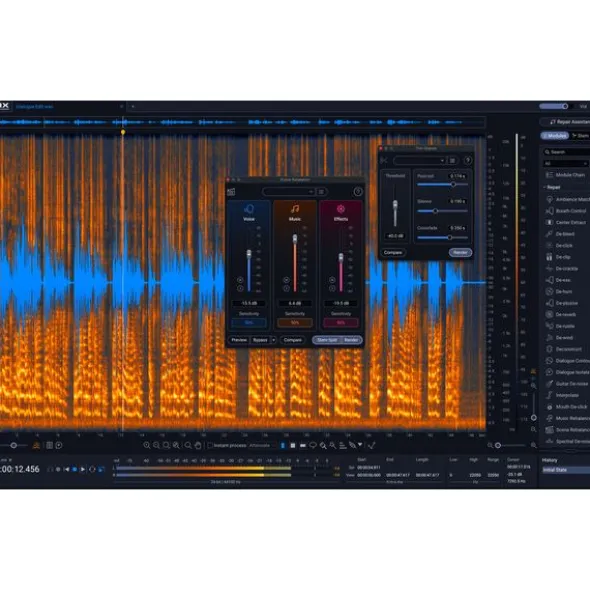This screenshot has height=591, width=590.
Task: Open the De-reverb module
Action: click(561, 314)
